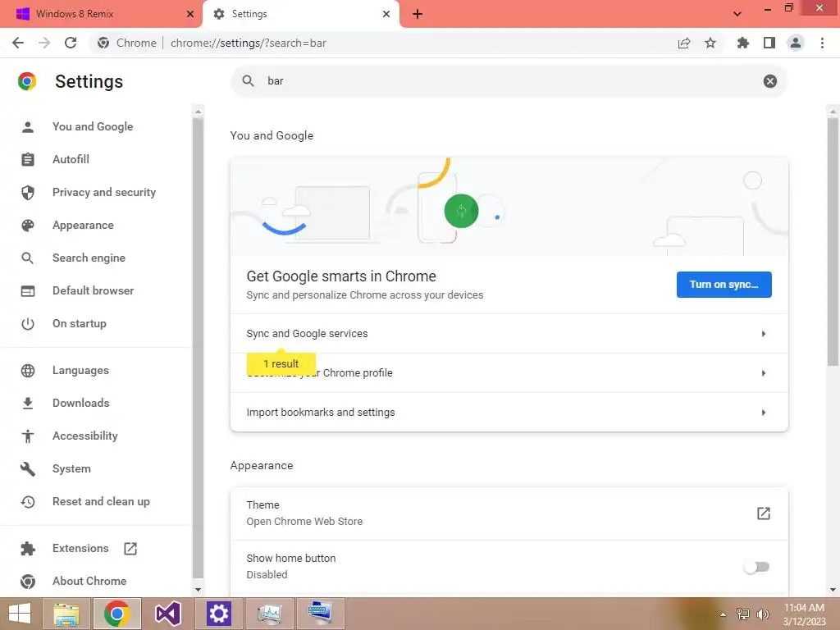Open Visual Studio from taskbar
The height and width of the screenshot is (630, 840).
coord(167,614)
